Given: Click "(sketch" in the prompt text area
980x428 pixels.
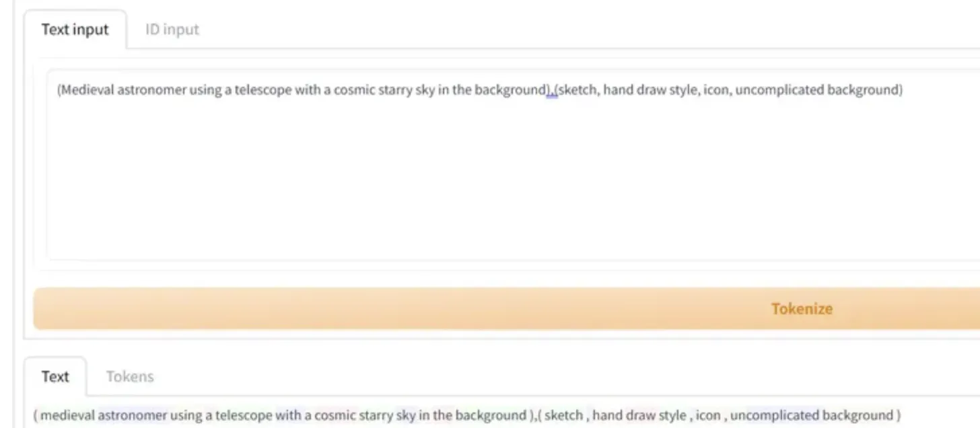Looking at the screenshot, I should (577, 90).
